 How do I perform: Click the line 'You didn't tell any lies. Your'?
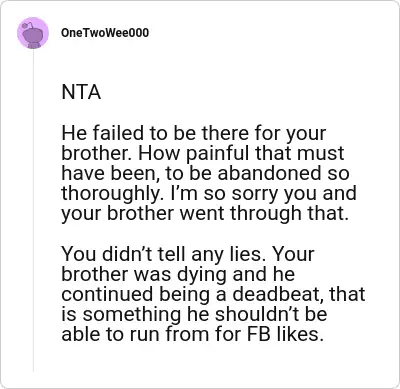click(x=188, y=254)
